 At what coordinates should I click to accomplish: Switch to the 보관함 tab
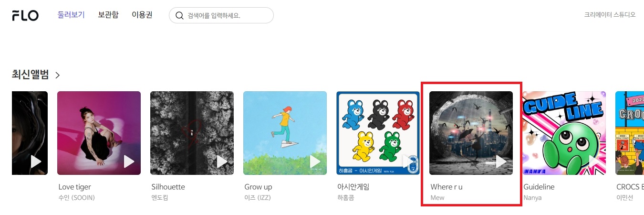pyautogui.click(x=108, y=15)
